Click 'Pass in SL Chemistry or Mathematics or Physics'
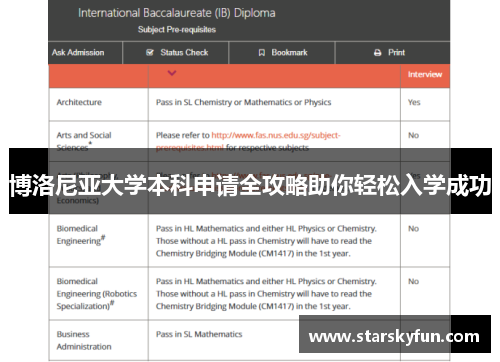The height and width of the screenshot is (362, 500). pos(243,102)
